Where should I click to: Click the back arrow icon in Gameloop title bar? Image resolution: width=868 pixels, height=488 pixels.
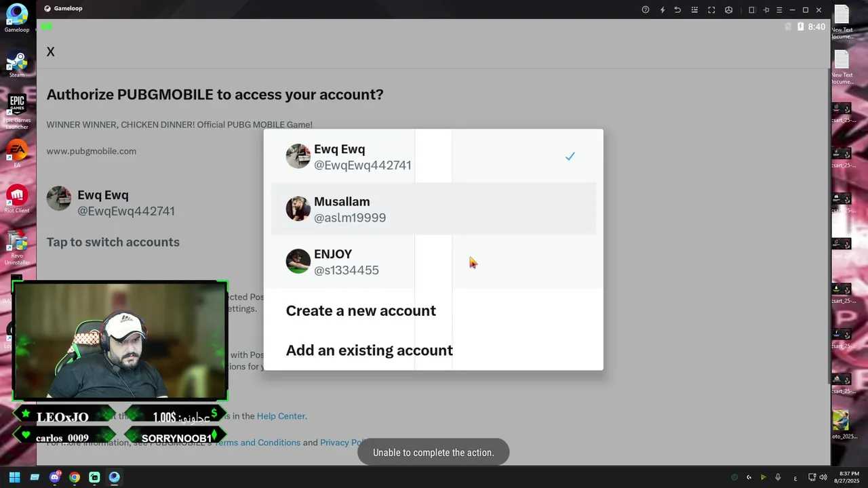pos(677,9)
